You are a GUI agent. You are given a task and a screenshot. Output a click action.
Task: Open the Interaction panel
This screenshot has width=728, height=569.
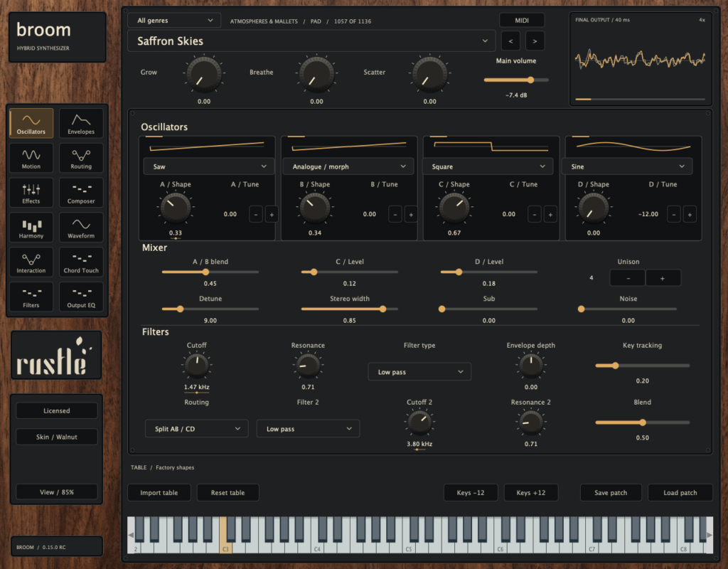(x=31, y=262)
